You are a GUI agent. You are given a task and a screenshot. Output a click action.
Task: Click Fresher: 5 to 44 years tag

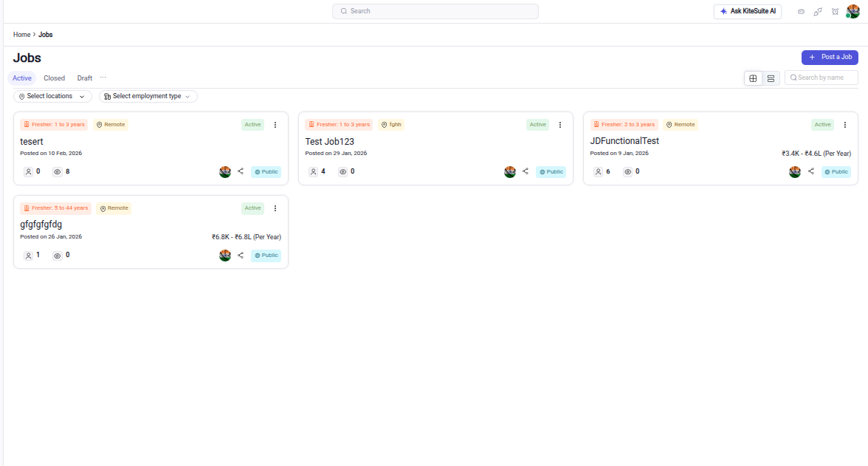(x=56, y=208)
